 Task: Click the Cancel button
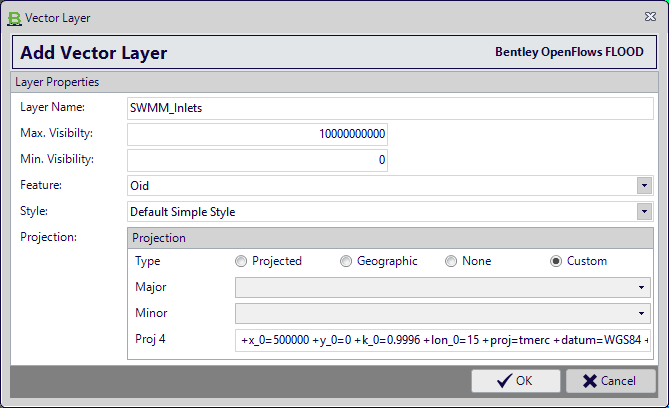click(611, 381)
